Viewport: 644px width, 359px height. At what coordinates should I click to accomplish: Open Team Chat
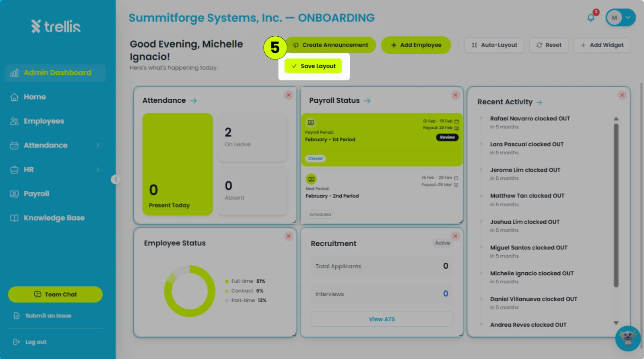[x=55, y=295]
